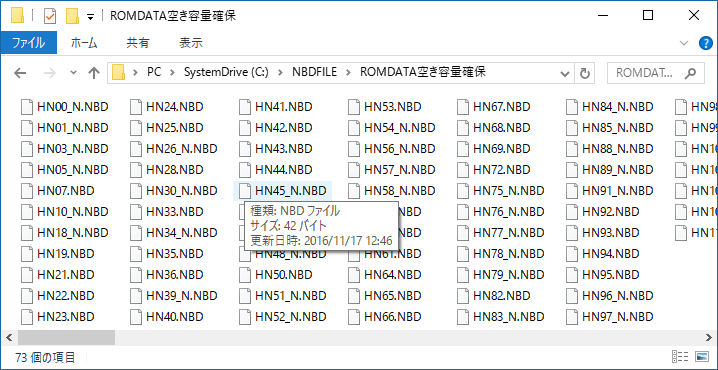Select the file HN00_N.NBD
This screenshot has height=370, width=718.
point(65,107)
